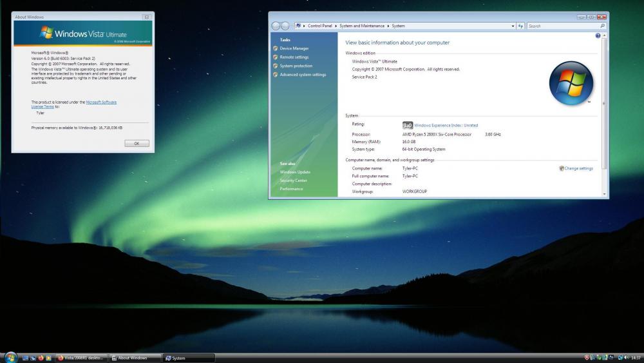Click the Change settings shield link
Image resolution: width=644 pixels, height=363 pixels.
click(x=578, y=168)
